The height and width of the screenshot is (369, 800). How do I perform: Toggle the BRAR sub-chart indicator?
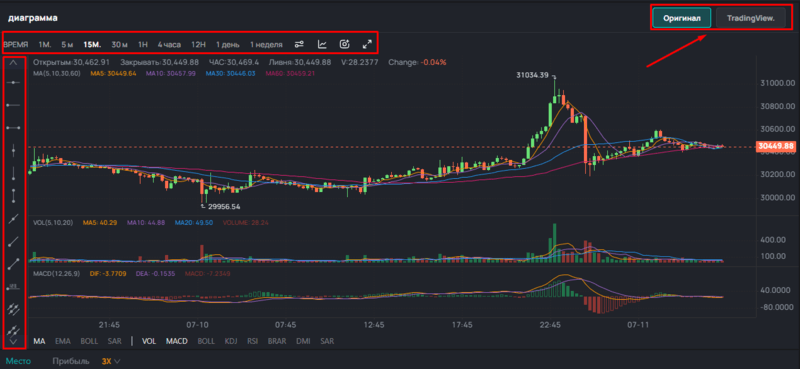pyautogui.click(x=277, y=341)
